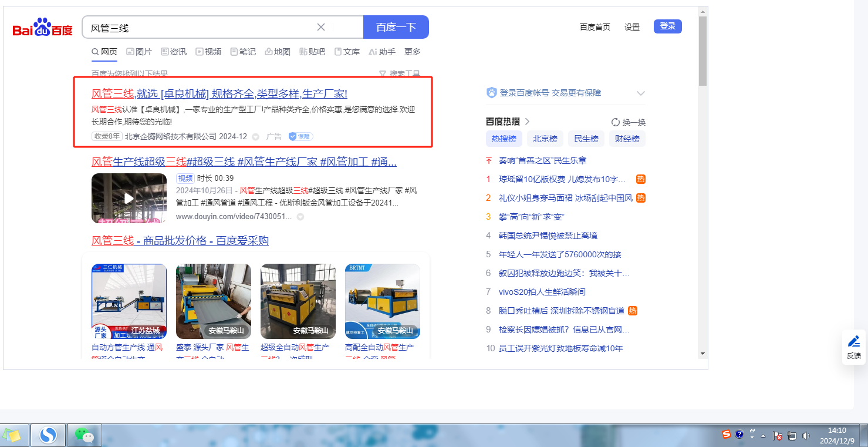The image size is (868, 447).
Task: Open dropdown arrow next to 广告 label
Action: point(256,136)
